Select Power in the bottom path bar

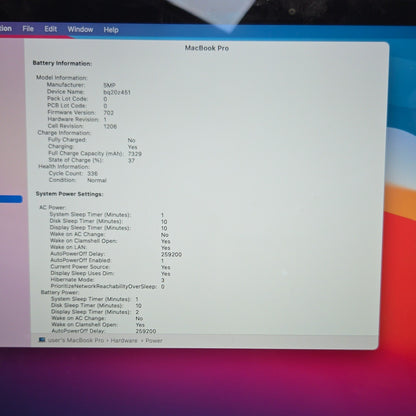(x=154, y=340)
